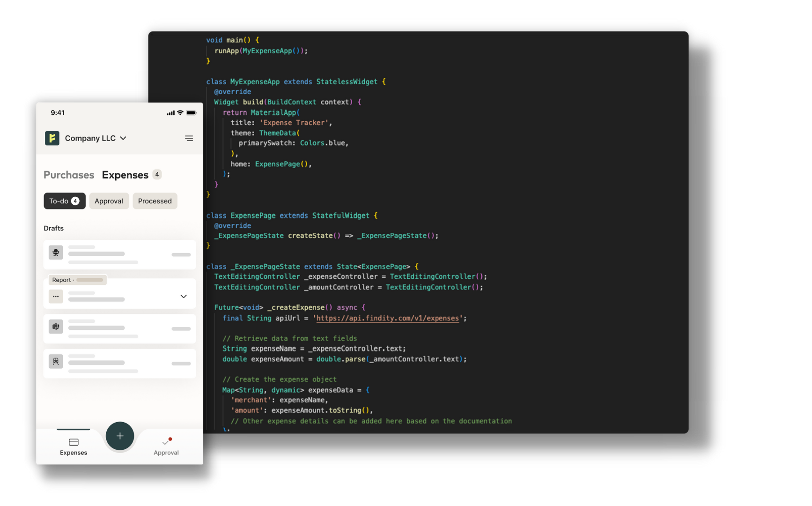The width and height of the screenshot is (812, 506).
Task: Expand the Report draft details chevron
Action: [183, 297]
